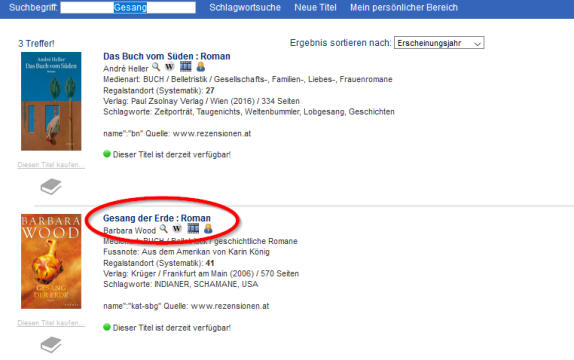The width and height of the screenshot is (574, 360).
Task: Open Schlagwortsuche in the top menu
Action: pyautogui.click(x=245, y=7)
